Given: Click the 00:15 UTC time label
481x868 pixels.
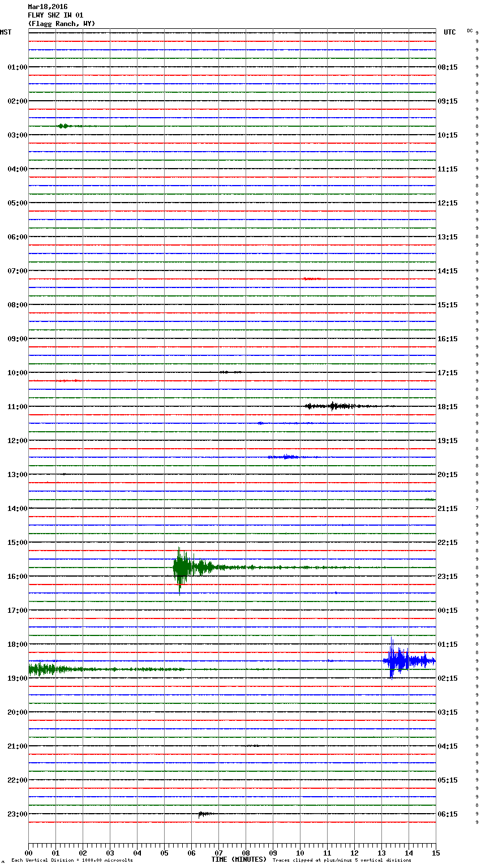Looking at the screenshot, I should (448, 610).
